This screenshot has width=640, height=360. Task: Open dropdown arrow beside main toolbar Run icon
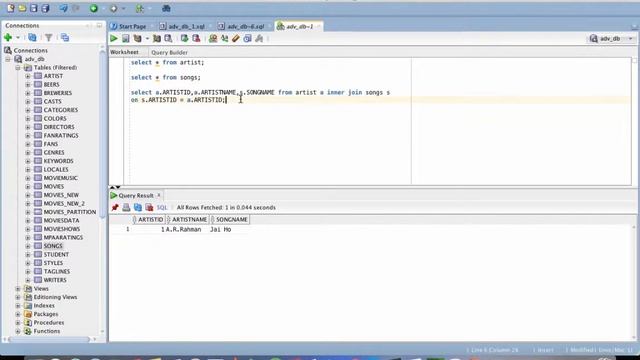(x=103, y=8)
